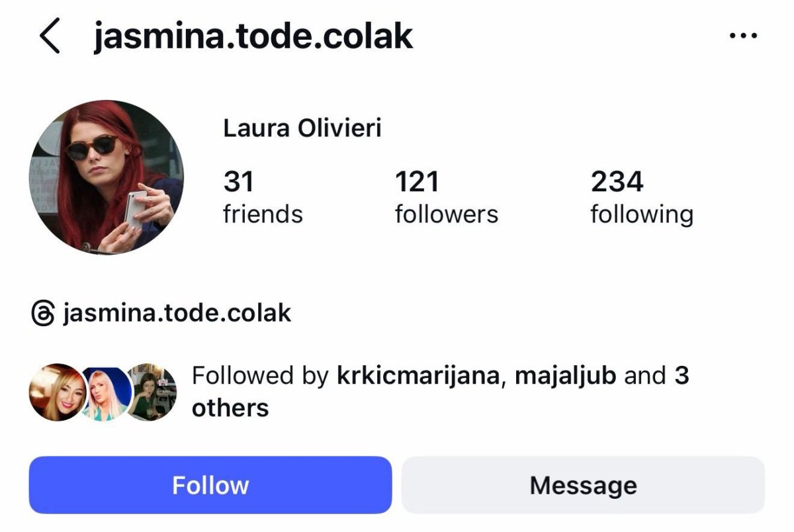This screenshot has width=794, height=532.
Task: Tap the 'Followed by' text
Action: (260, 376)
